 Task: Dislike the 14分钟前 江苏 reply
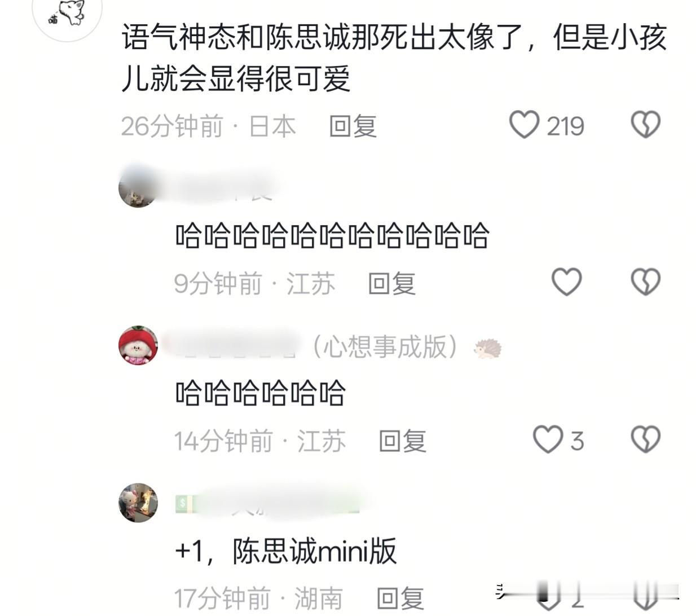(x=645, y=439)
